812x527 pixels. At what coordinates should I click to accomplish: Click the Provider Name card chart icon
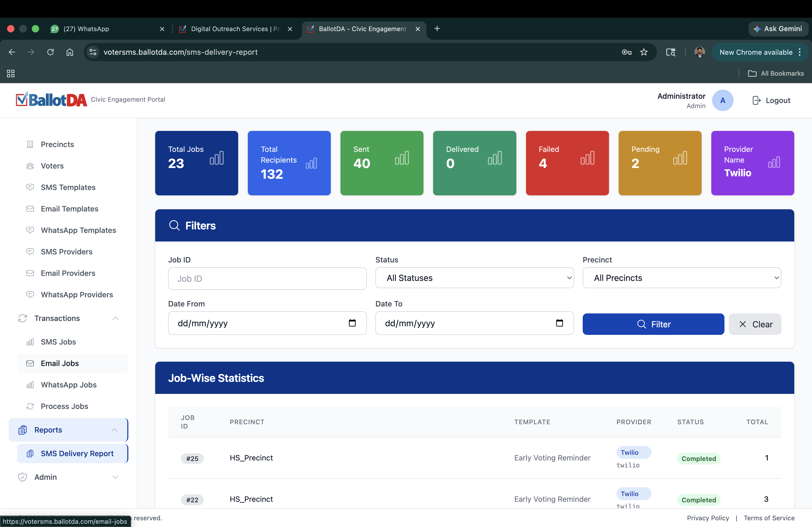(x=774, y=162)
